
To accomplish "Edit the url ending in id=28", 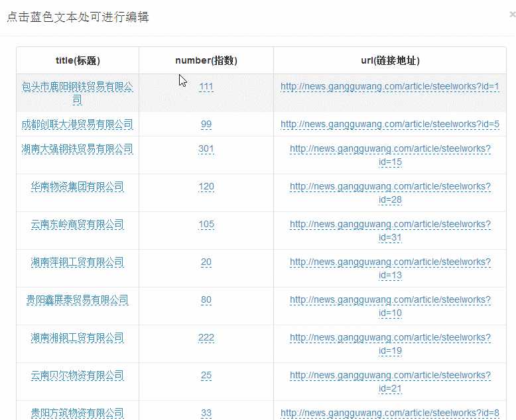I will pyautogui.click(x=390, y=193).
